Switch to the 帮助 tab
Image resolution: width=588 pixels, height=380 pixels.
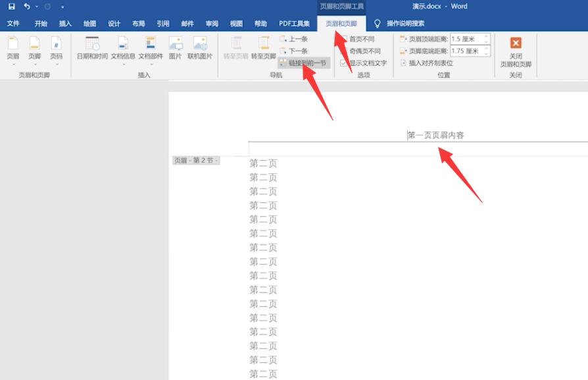pos(260,23)
